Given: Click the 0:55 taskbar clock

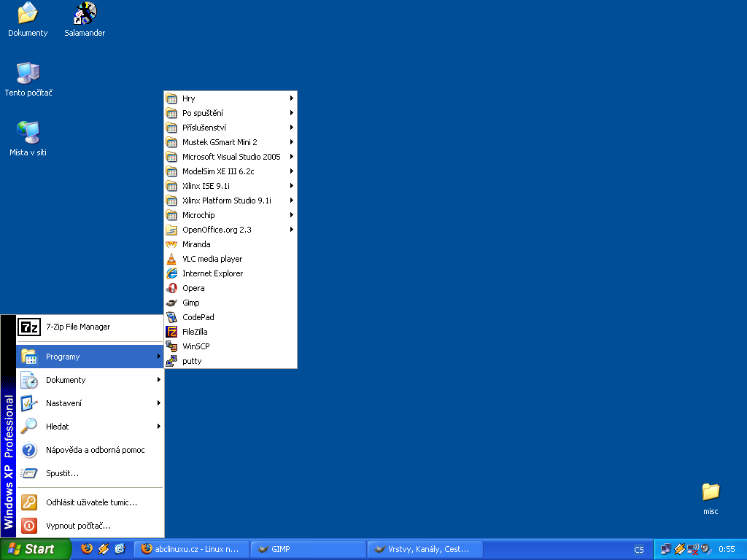Looking at the screenshot, I should (x=727, y=549).
